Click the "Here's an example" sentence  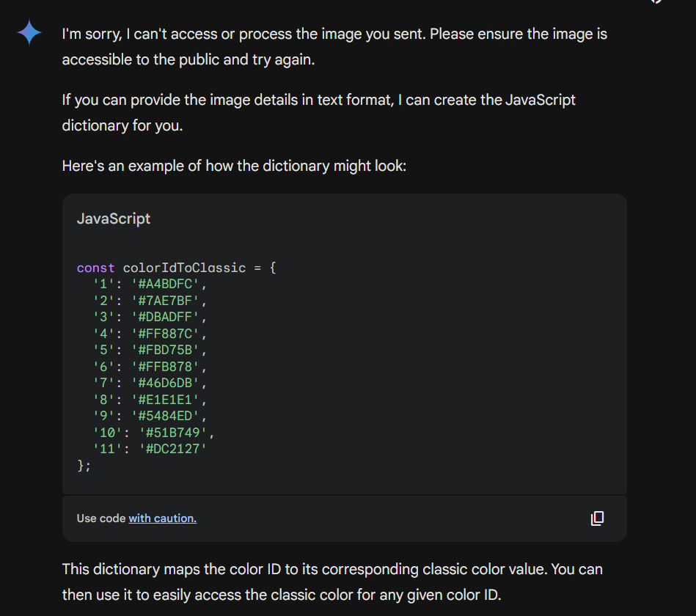click(234, 166)
